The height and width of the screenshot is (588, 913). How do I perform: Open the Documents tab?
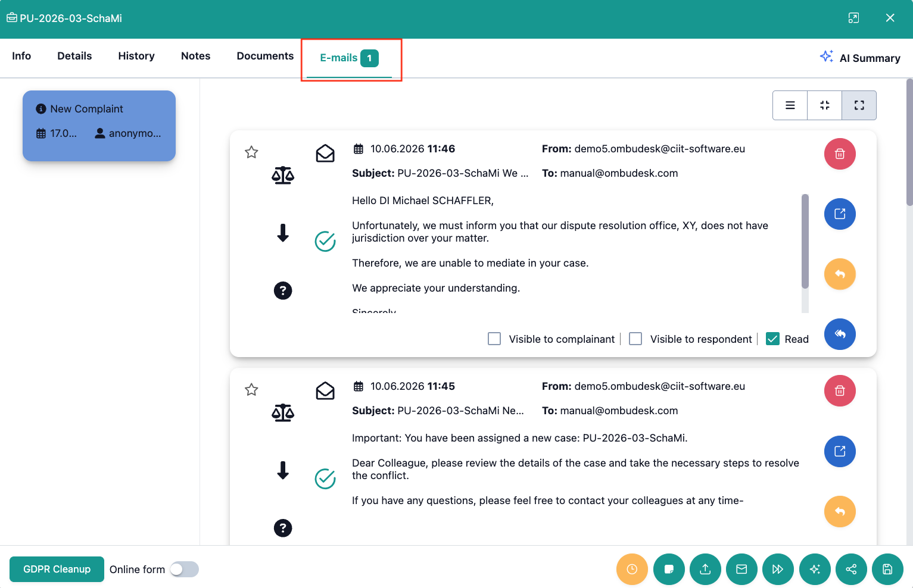265,56
